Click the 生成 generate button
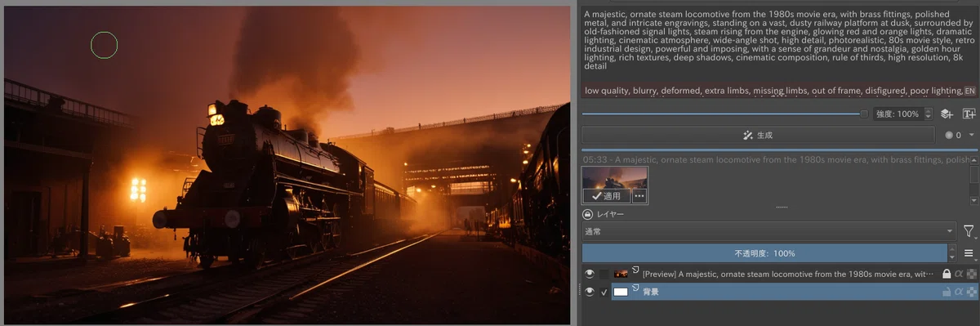 [757, 135]
